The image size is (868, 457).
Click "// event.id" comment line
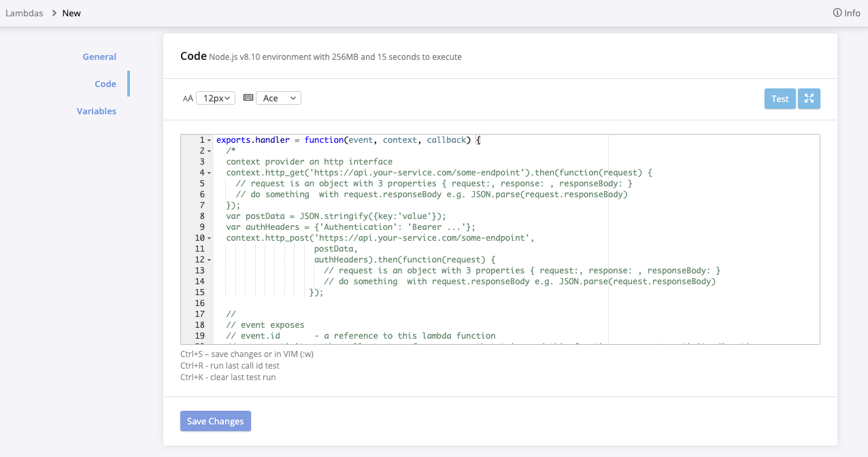361,336
